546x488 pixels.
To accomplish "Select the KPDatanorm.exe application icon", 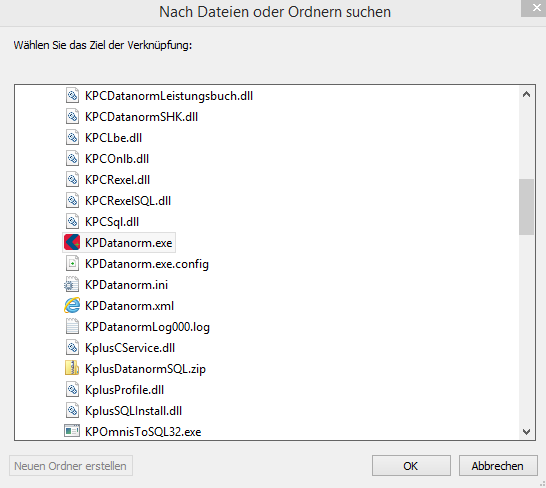I will (72, 242).
